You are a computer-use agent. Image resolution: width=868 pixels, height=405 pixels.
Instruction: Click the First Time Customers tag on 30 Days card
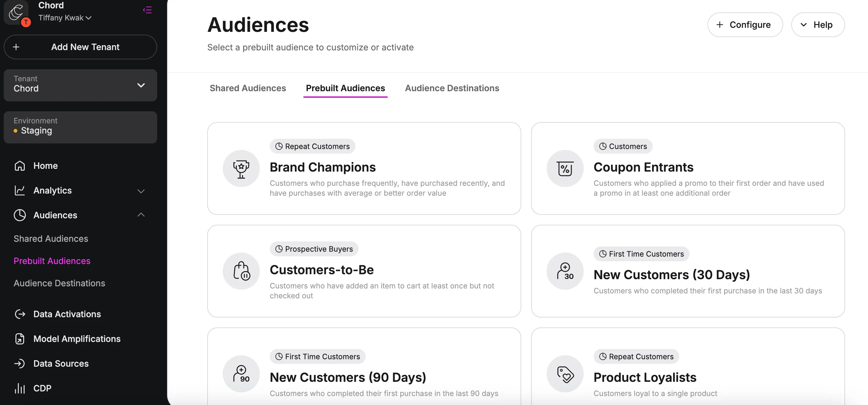click(641, 254)
